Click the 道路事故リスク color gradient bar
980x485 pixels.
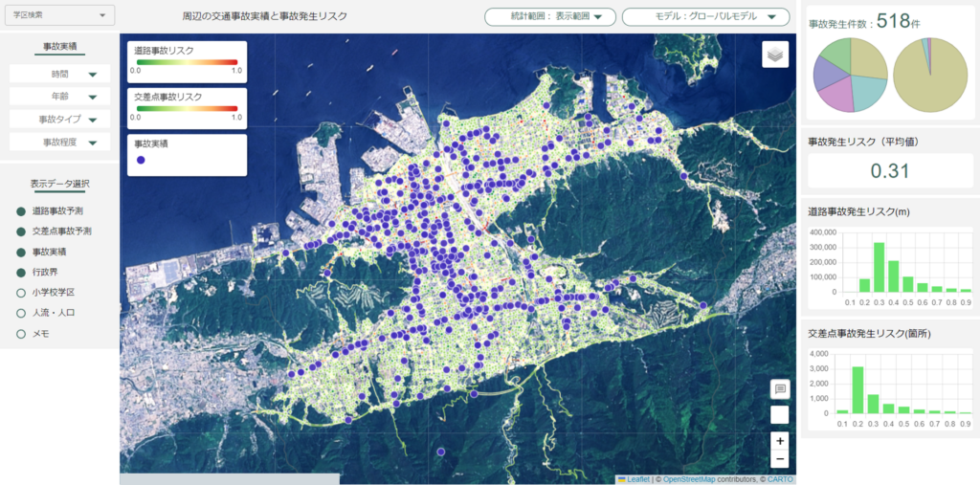pyautogui.click(x=186, y=62)
